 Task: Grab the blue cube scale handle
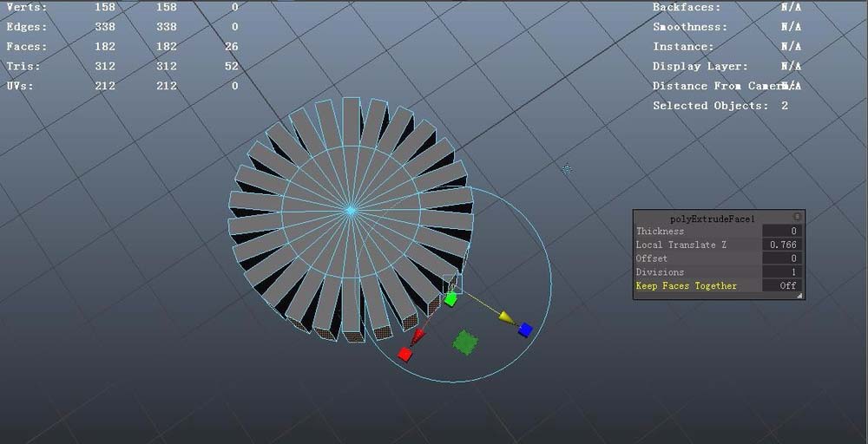[525, 330]
